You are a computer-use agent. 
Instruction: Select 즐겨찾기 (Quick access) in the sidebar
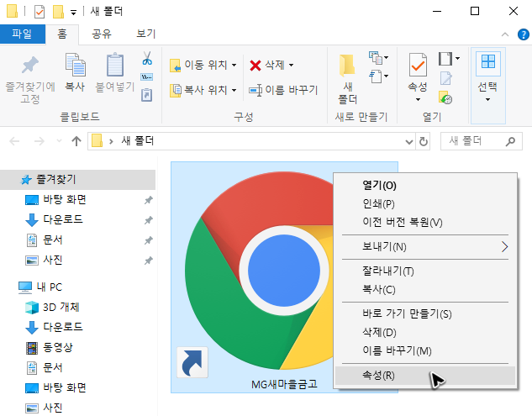[x=77, y=180]
